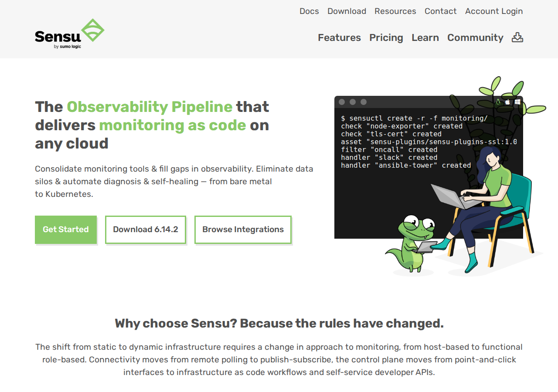Click the 'monitoring as code' headline text

pos(173,125)
